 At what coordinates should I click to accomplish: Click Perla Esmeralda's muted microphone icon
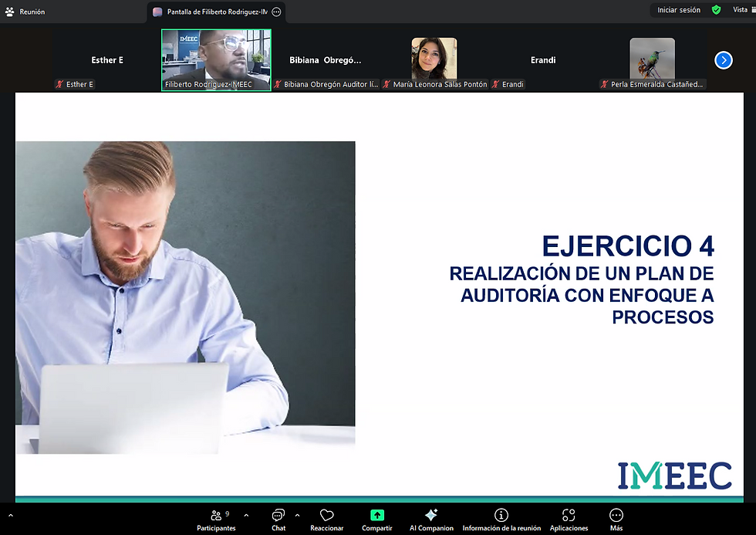pyautogui.click(x=605, y=84)
